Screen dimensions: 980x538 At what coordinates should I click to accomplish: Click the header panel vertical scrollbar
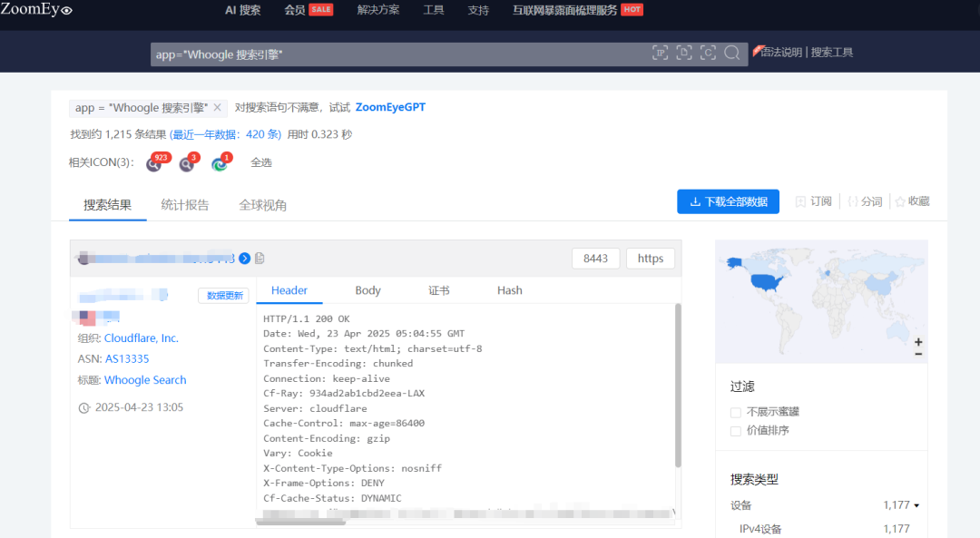(x=678, y=386)
